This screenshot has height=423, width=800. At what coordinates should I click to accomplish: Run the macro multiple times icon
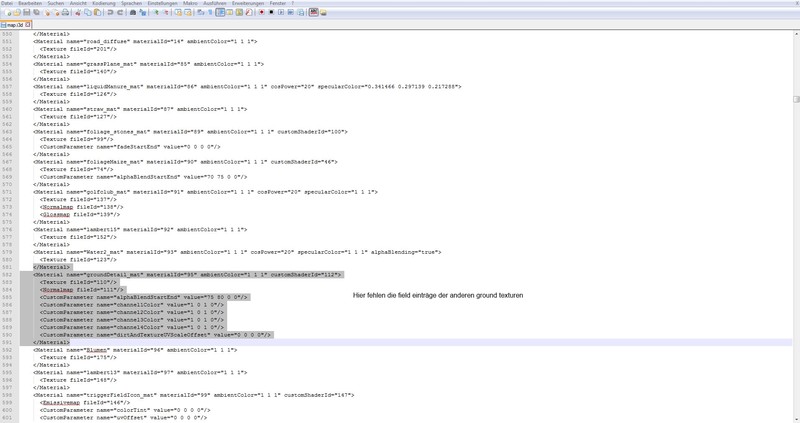pos(290,12)
